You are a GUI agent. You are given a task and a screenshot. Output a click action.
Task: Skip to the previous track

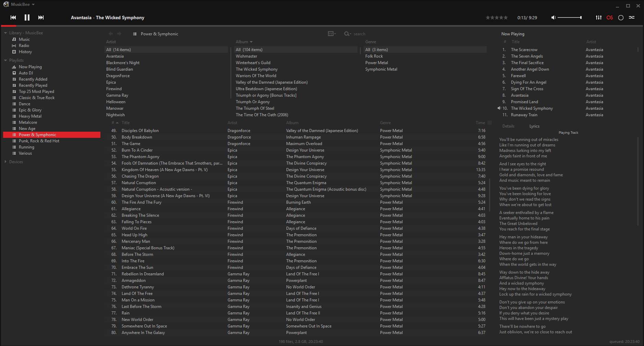click(13, 17)
